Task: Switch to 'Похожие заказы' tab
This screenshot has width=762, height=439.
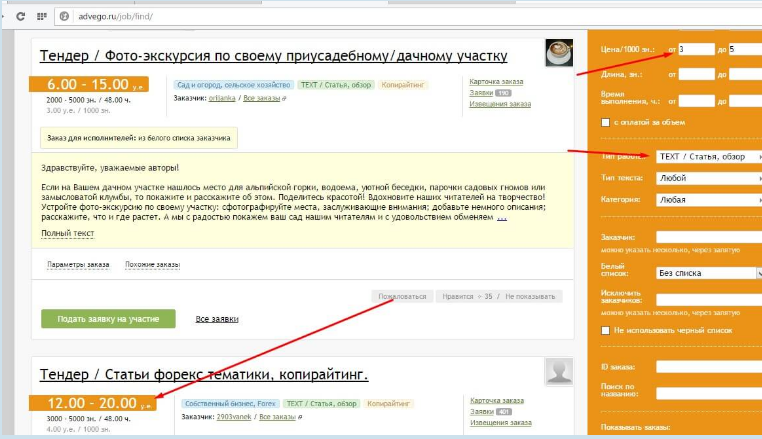Action: [152, 265]
